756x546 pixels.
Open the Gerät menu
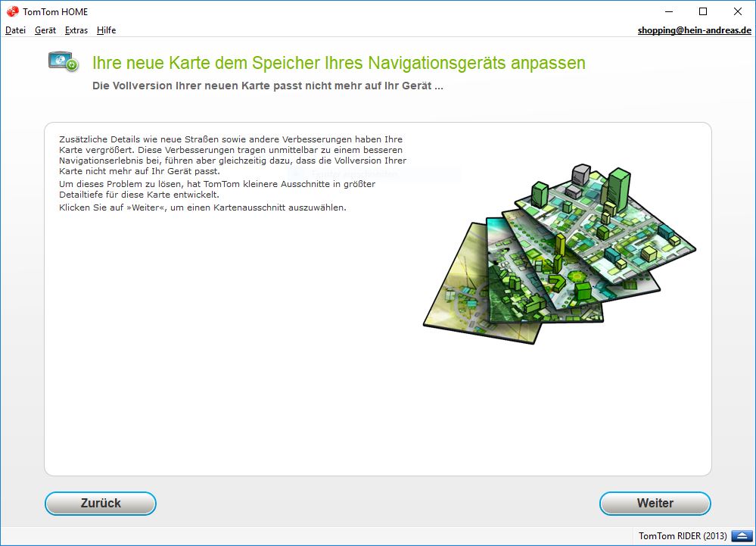point(45,30)
